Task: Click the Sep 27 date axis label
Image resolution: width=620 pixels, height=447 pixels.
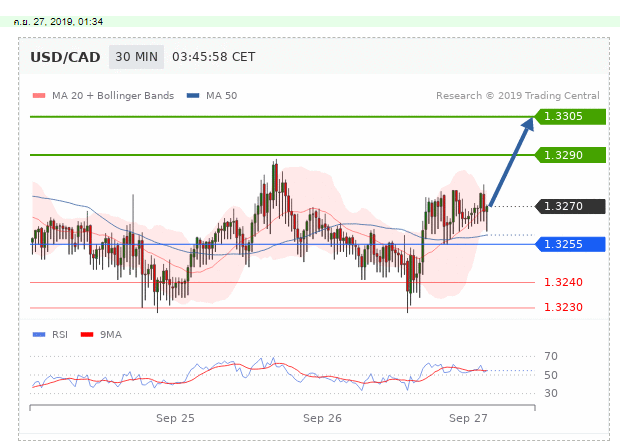Action: pos(468,419)
